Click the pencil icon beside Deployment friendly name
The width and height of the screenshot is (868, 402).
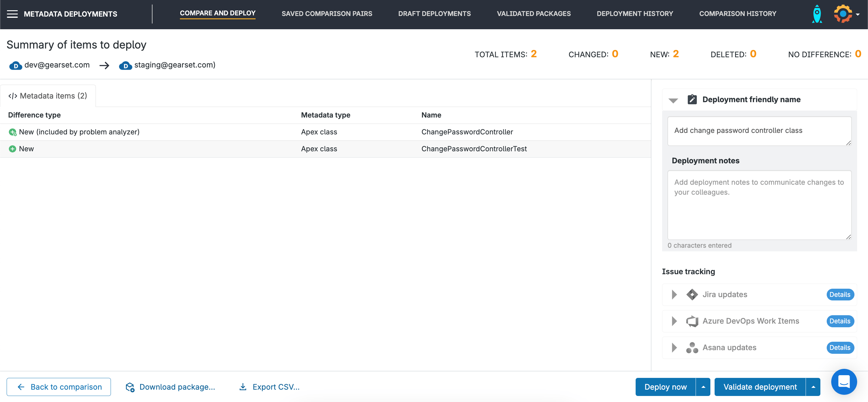click(692, 99)
